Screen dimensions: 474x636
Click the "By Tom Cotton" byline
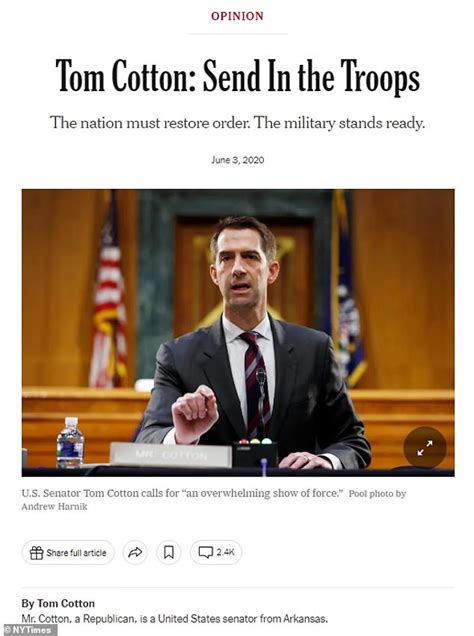coord(58,604)
